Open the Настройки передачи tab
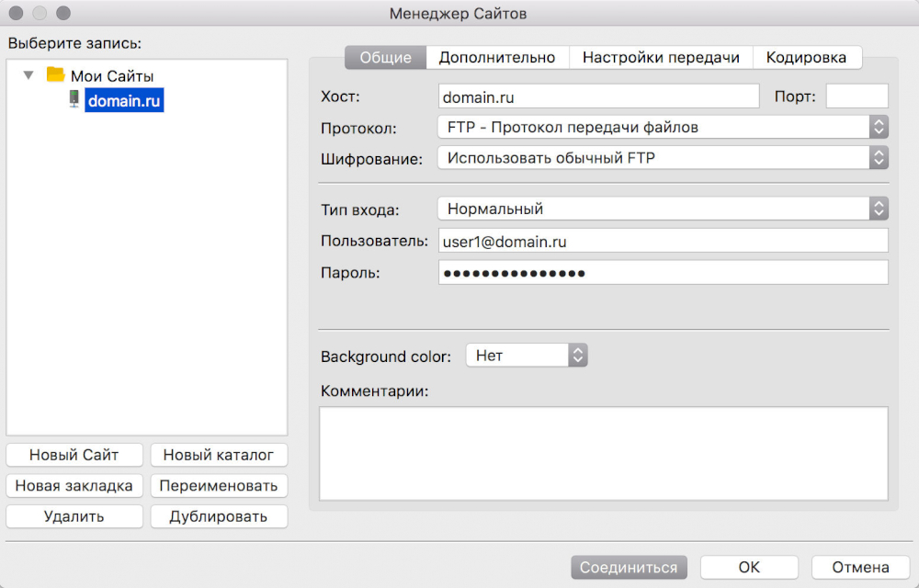The image size is (919, 588). tap(661, 57)
